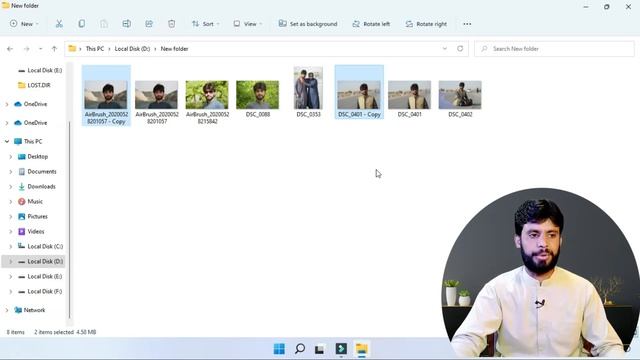Select the DSC_0401 - Copy image
This screenshot has width=640, height=360.
(x=359, y=92)
